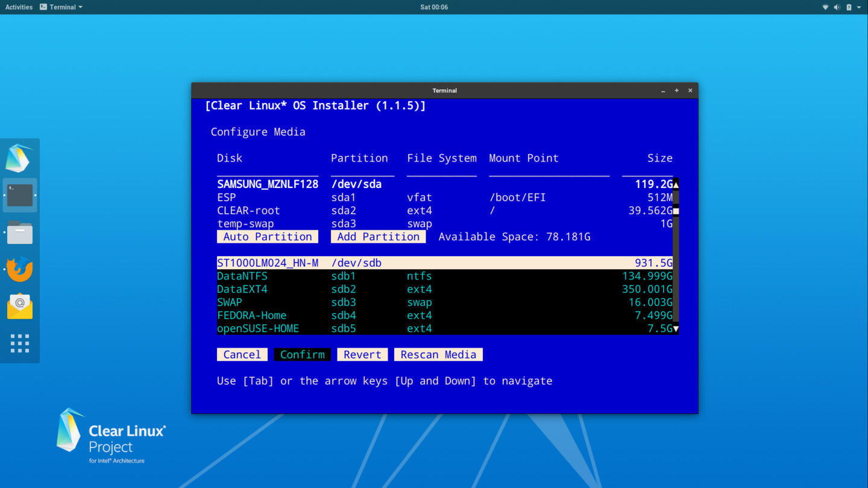The height and width of the screenshot is (488, 868).
Task: Click Add Partition button
Action: 378,237
